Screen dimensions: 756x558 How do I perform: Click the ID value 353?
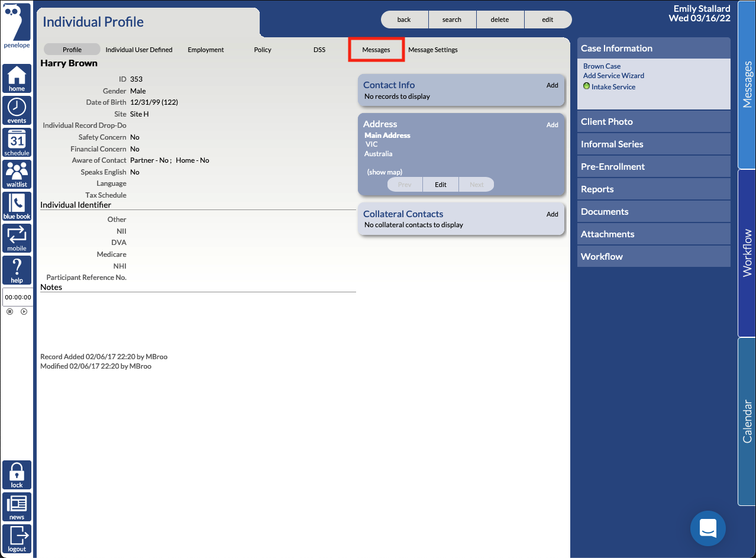136,79
